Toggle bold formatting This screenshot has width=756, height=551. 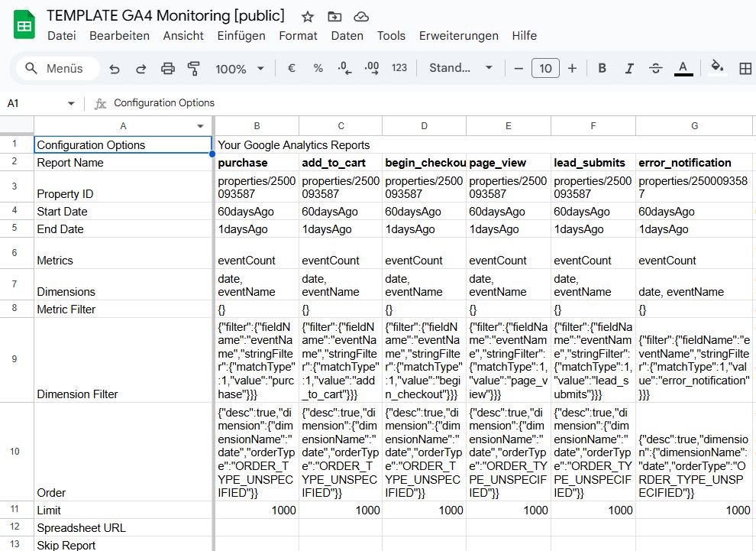(602, 68)
